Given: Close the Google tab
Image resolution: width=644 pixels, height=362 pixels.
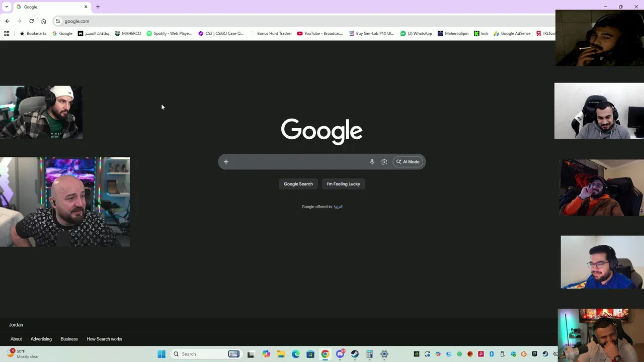Looking at the screenshot, I should click(x=86, y=7).
